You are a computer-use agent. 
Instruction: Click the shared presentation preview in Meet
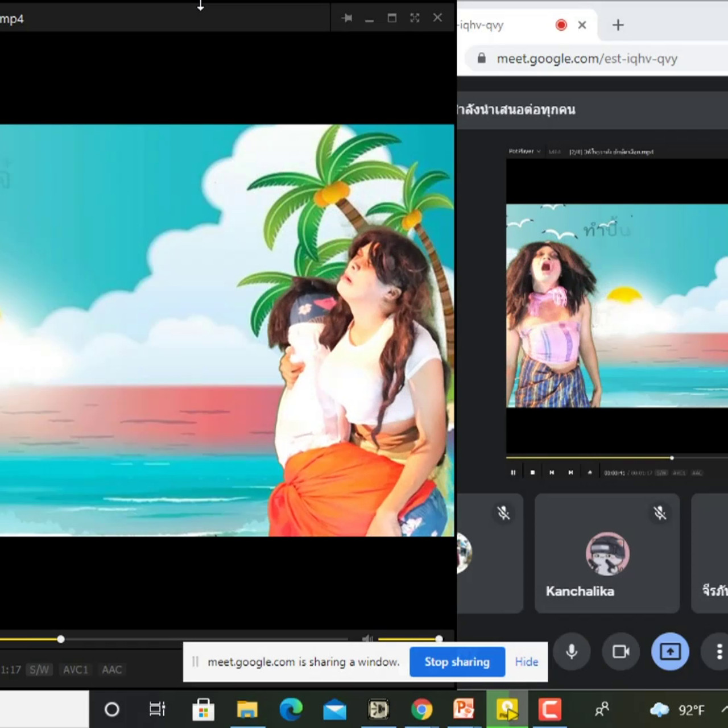point(617,312)
